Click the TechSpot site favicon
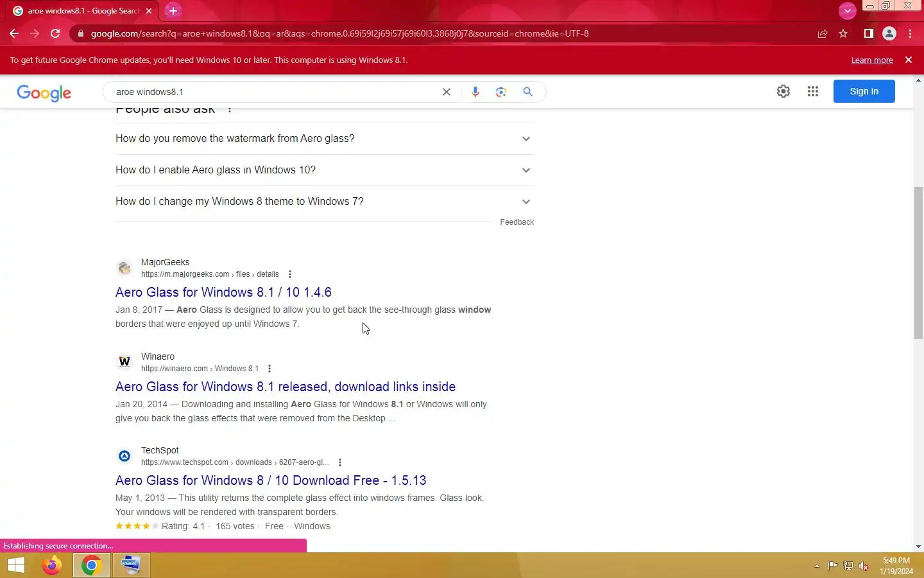 coord(124,456)
